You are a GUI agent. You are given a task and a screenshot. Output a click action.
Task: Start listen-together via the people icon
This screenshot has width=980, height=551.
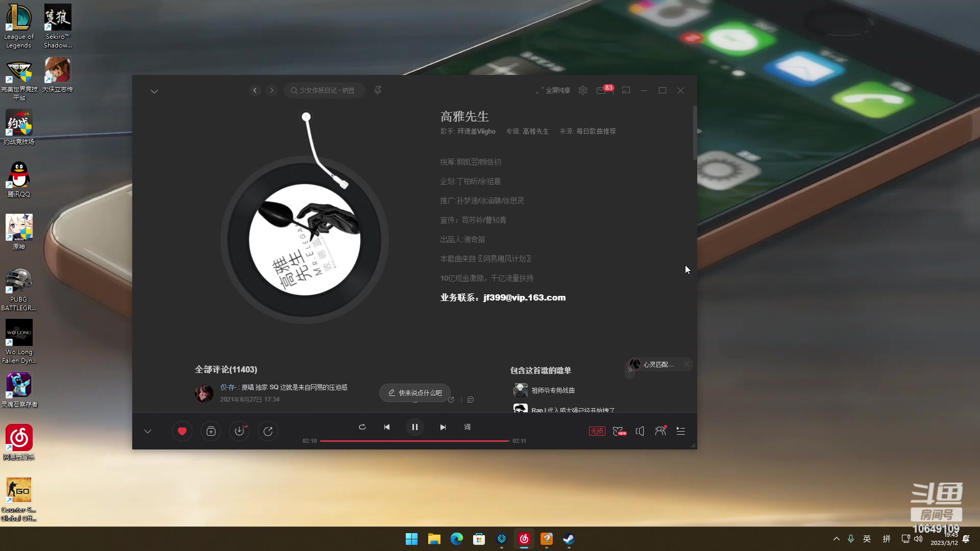[x=660, y=431]
